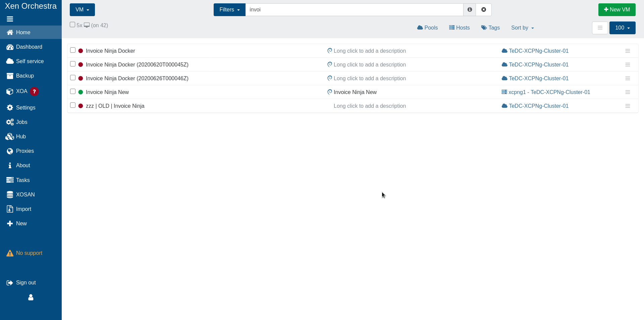This screenshot has height=320, width=644.
Task: Open Backup in sidebar
Action: (x=31, y=76)
